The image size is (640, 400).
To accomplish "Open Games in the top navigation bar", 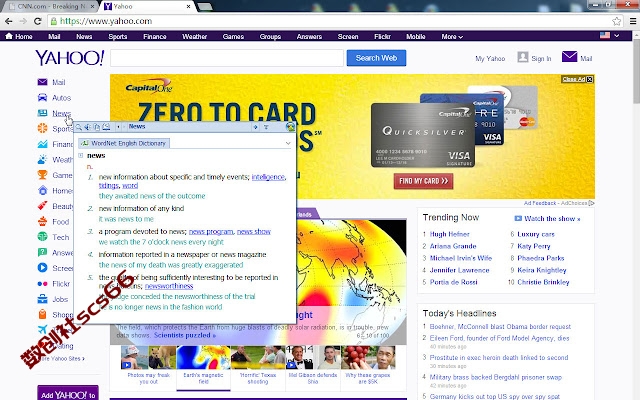I will coord(233,37).
